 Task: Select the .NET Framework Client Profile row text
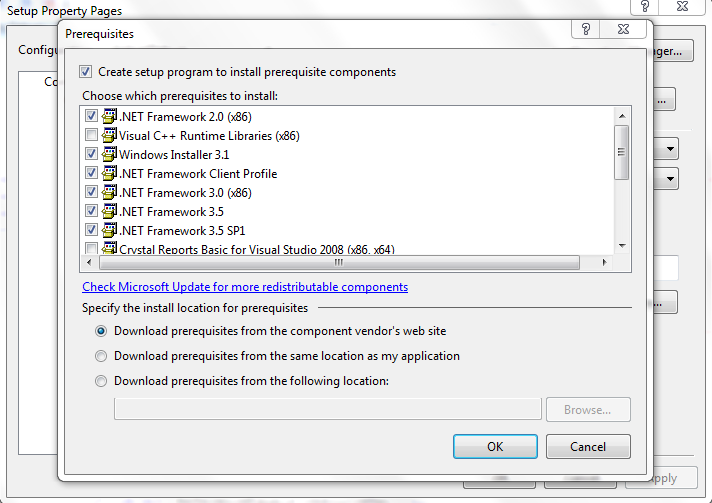coord(198,174)
